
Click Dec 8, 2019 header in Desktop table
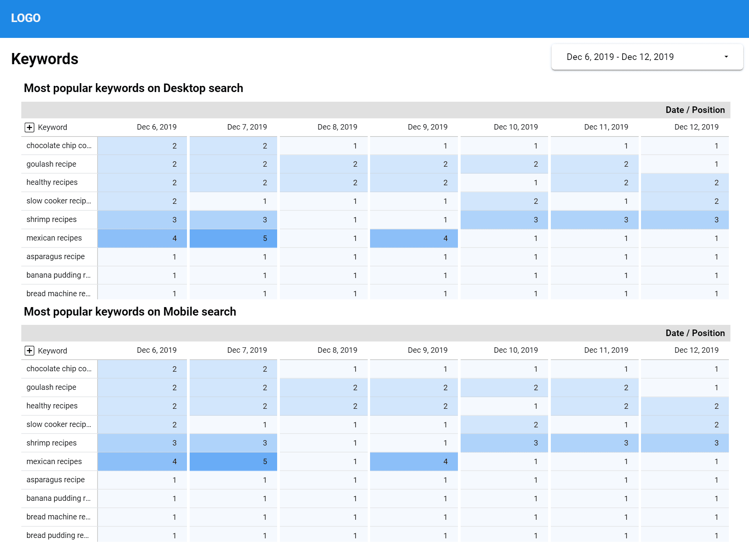click(x=337, y=127)
